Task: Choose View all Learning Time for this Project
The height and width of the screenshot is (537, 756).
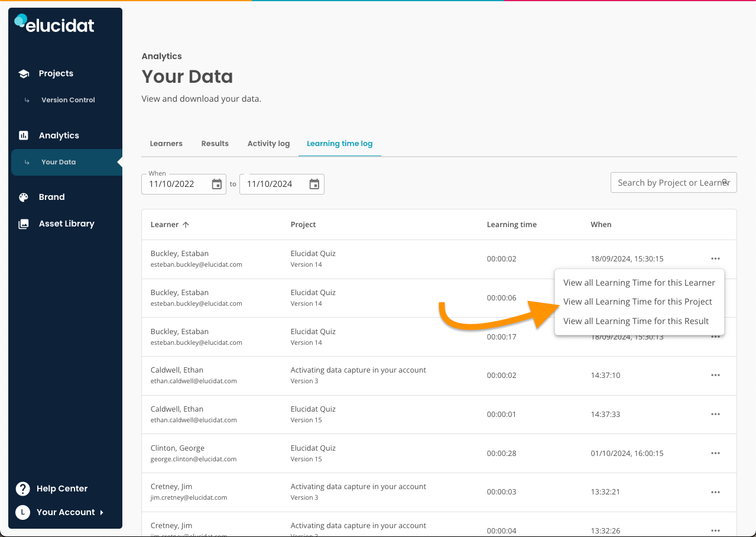Action: coord(639,302)
